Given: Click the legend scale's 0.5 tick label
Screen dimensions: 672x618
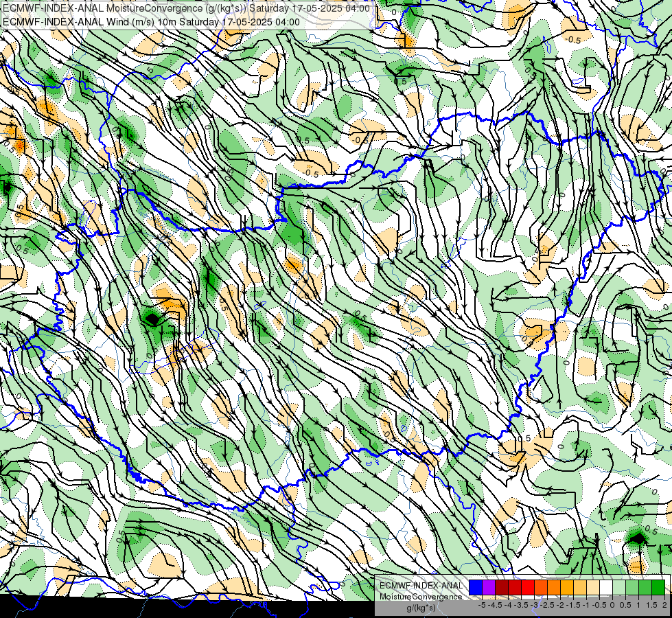Looking at the screenshot, I should [626, 605].
